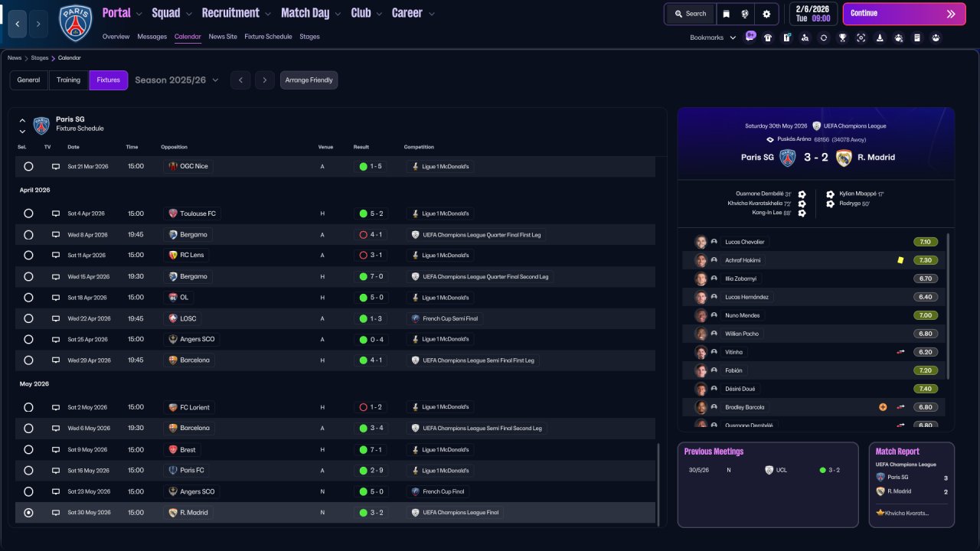Select the RC Lens fixture radio button
The height and width of the screenshot is (551, 980).
coord(28,256)
